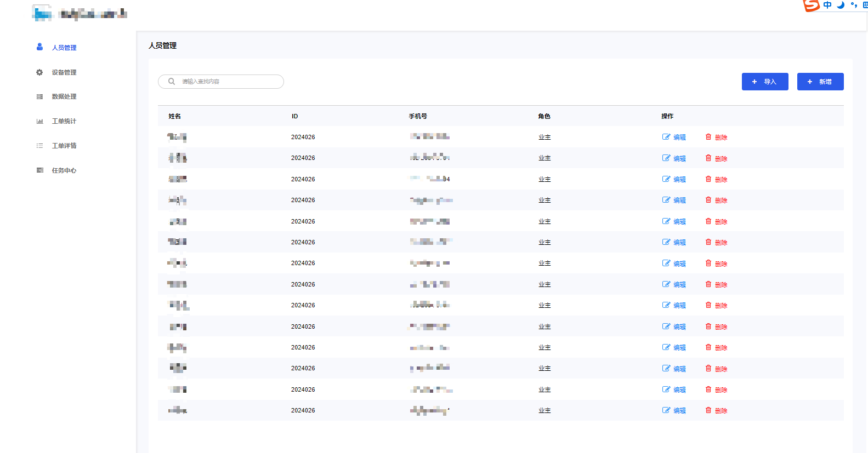The height and width of the screenshot is (453, 868).
Task: Click the trash icon in the sixth row
Action: point(708,242)
